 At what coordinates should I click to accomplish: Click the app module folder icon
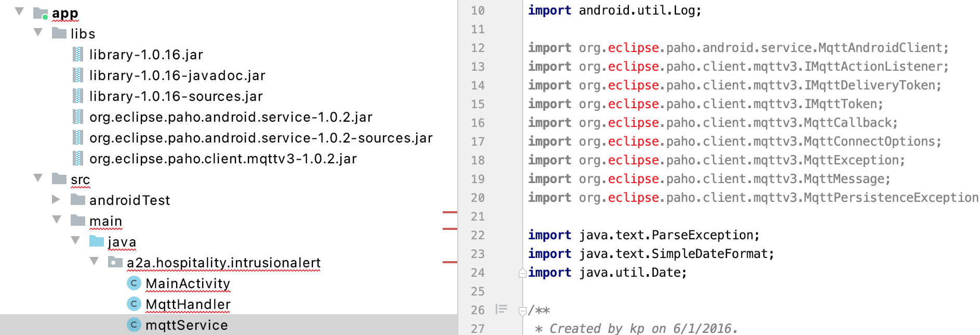[x=41, y=13]
